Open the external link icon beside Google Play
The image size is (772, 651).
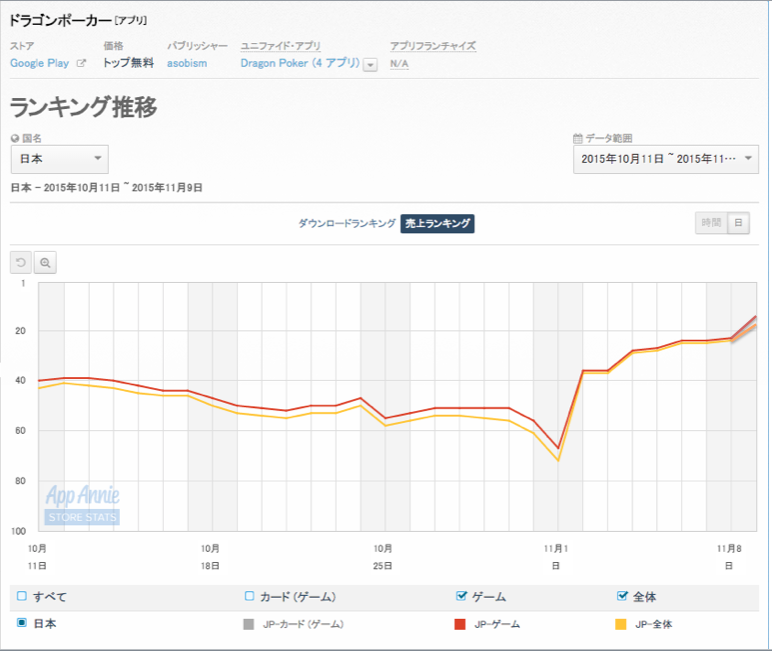[x=81, y=63]
